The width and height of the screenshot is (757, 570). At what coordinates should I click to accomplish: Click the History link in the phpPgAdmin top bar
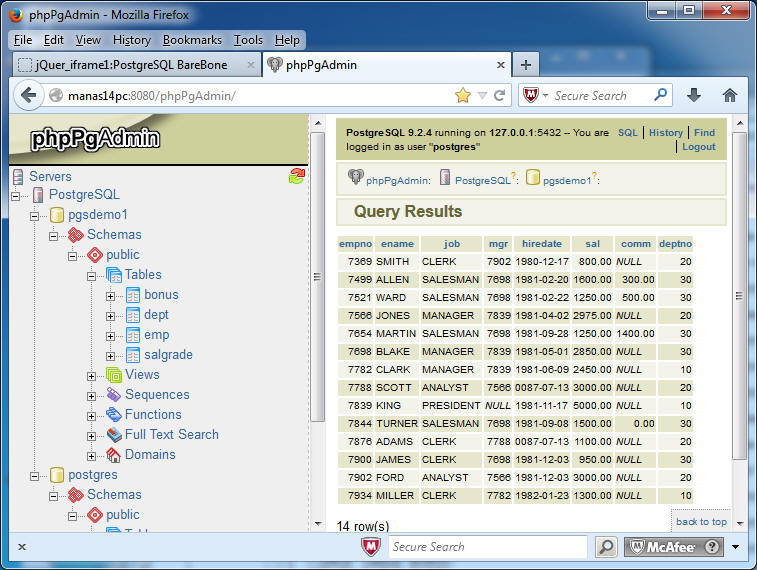click(x=666, y=132)
